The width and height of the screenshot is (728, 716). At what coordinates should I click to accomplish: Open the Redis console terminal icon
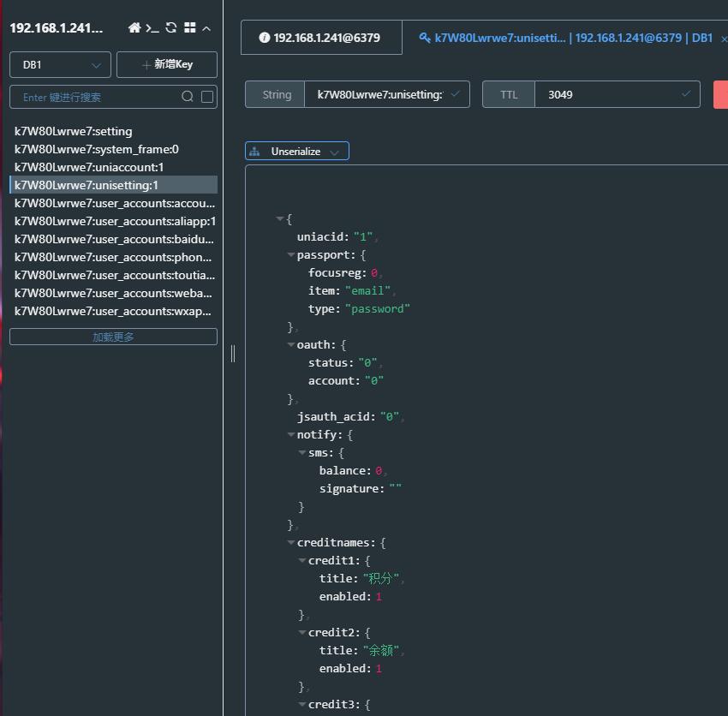coord(152,28)
